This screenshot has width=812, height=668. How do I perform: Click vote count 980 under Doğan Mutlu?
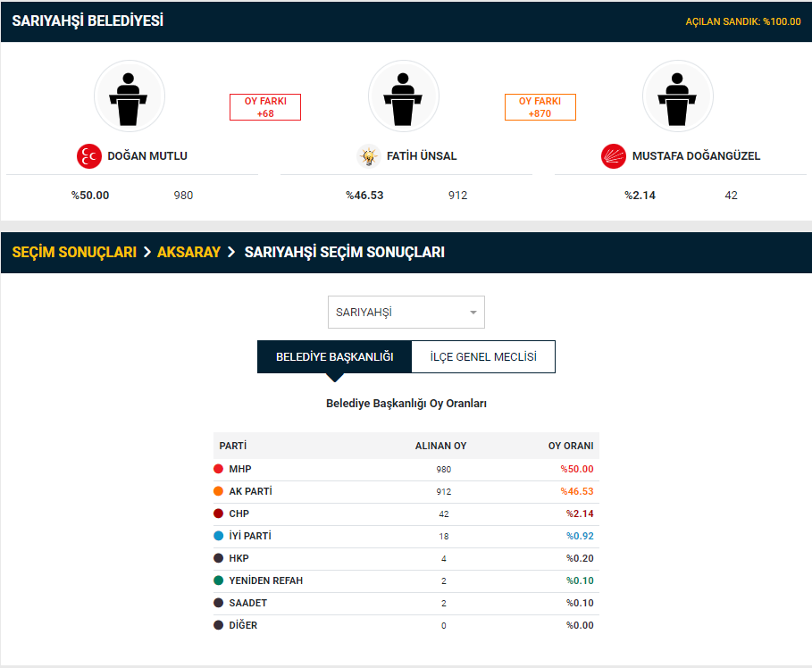click(x=183, y=196)
